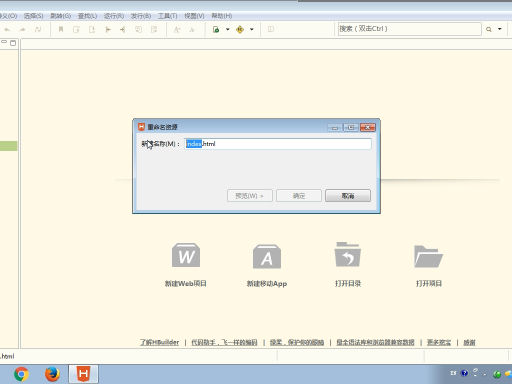The image size is (512, 384).
Task: Open the 最全语法库和浏览器兼容数据 link
Action: (x=375, y=342)
